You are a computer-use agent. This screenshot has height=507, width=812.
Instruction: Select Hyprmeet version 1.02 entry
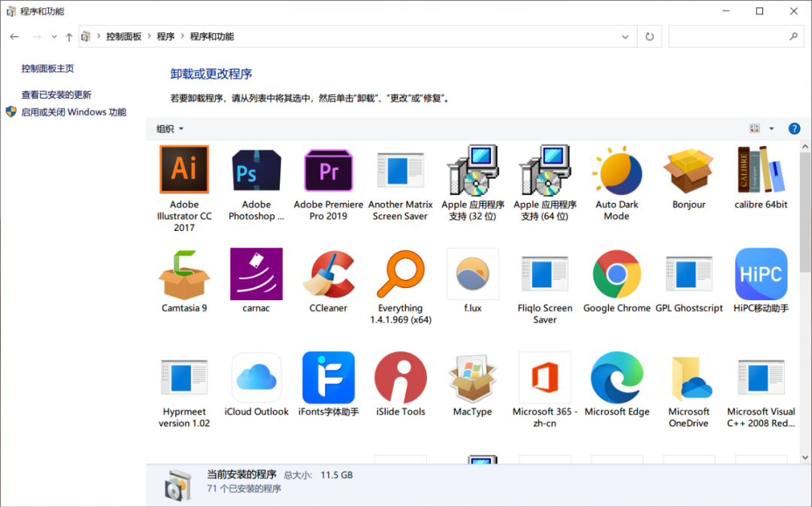184,393
